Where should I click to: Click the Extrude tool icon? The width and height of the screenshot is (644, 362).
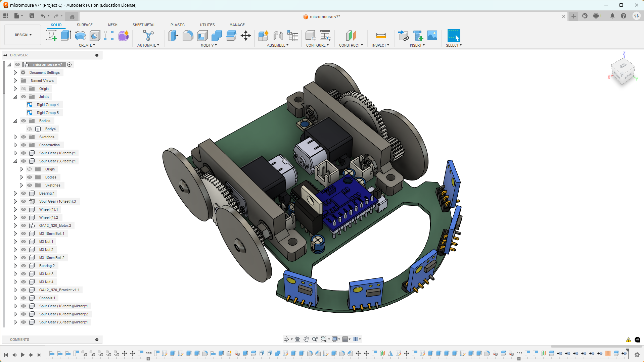pos(66,36)
